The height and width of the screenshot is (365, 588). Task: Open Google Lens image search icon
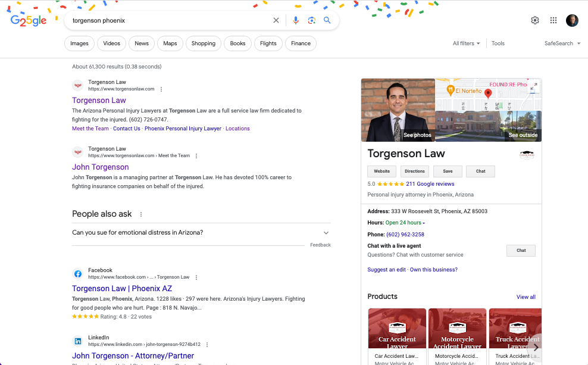pos(311,20)
